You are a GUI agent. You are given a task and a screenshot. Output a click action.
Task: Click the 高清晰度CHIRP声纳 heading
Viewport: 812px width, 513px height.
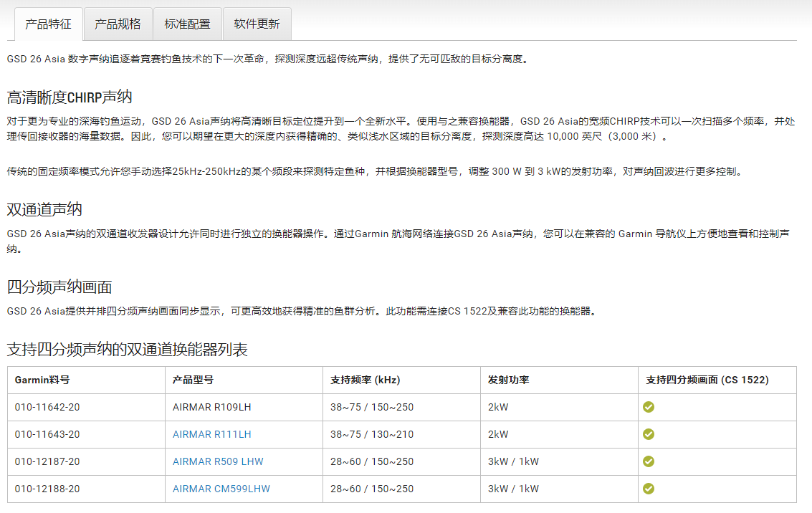click(70, 97)
